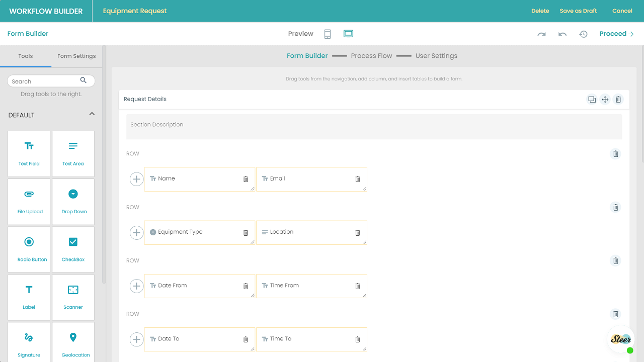Select the Drop Down tool
The width and height of the screenshot is (644, 362).
coord(73,202)
